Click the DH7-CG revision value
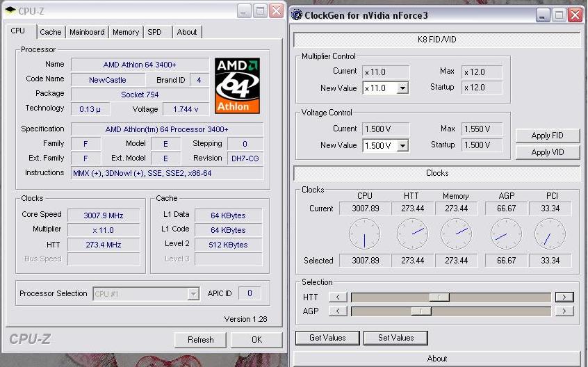588x367 pixels. 245,158
